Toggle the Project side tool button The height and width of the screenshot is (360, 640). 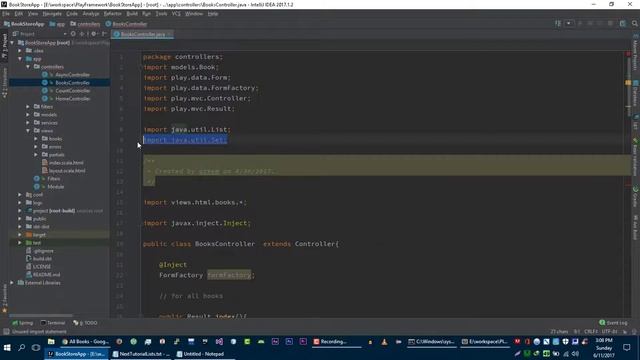pos(4,46)
